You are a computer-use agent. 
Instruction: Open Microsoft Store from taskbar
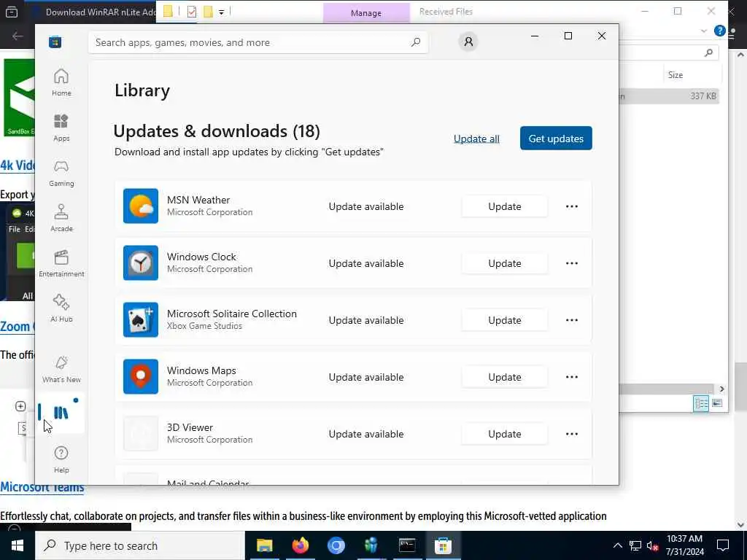click(443, 545)
